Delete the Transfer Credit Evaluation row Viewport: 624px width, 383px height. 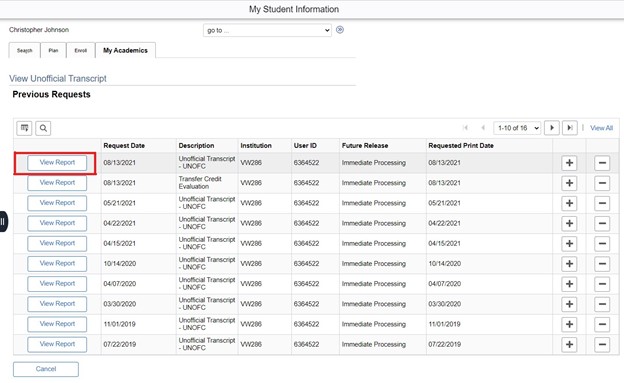click(x=602, y=183)
